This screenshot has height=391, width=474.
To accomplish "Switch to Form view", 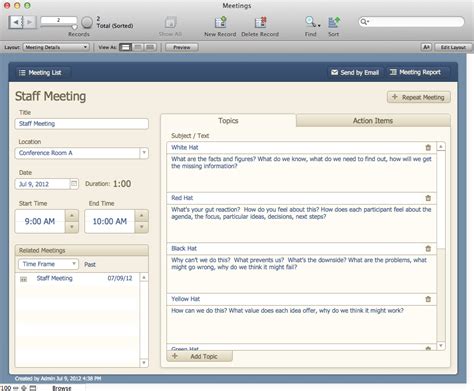I will [x=125, y=47].
